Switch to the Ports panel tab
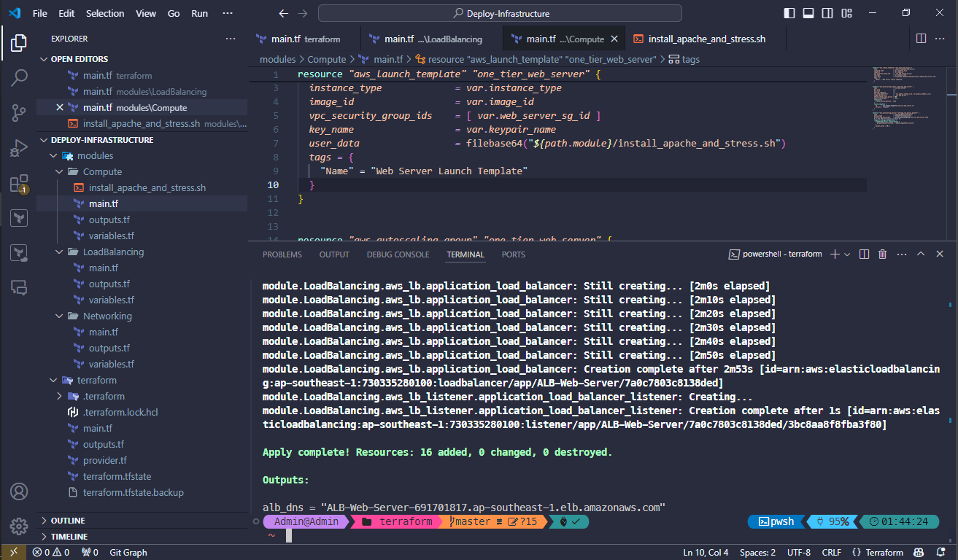Viewport: 958px width, 560px height. pos(513,254)
